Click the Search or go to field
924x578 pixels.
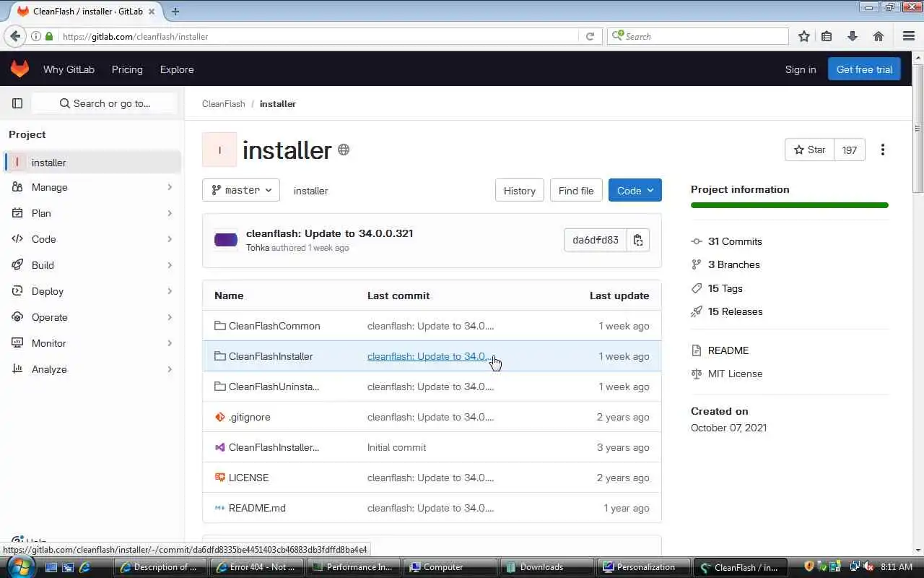point(105,103)
